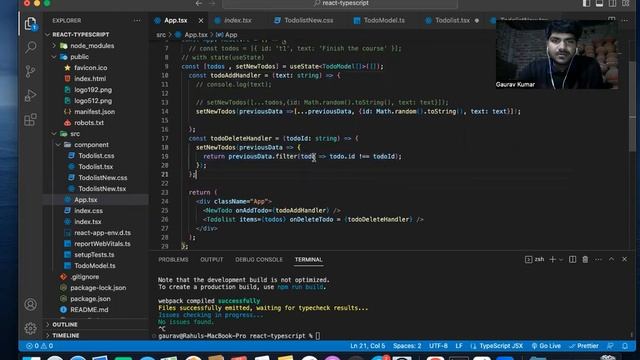The image size is (640, 360).
Task: Select the TERMINAL panel tab
Action: pos(309,260)
